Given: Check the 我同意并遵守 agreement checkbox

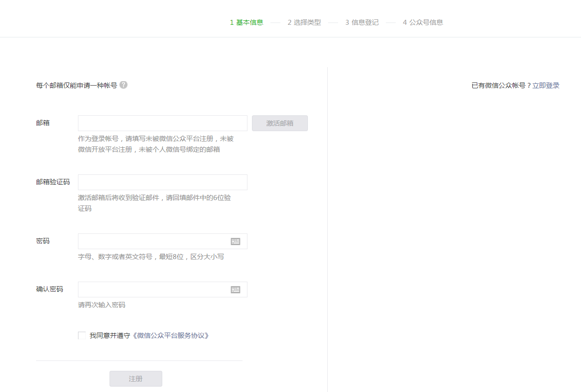Looking at the screenshot, I should click(82, 336).
